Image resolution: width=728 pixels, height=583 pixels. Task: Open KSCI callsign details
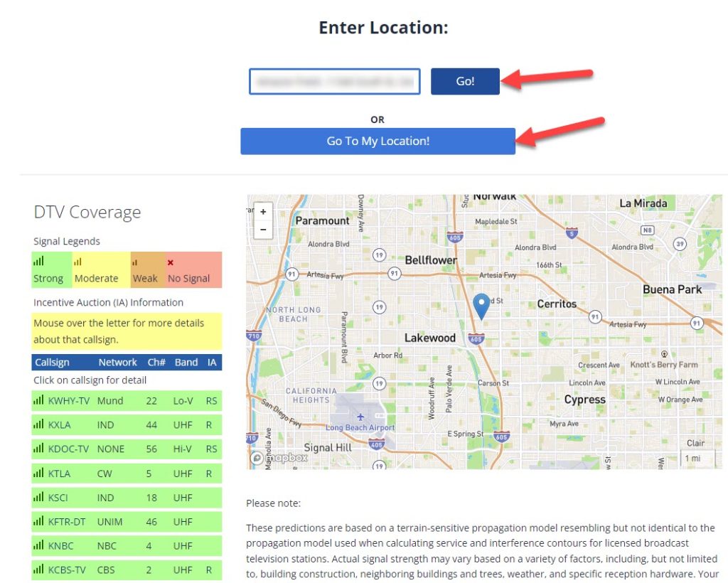tap(58, 498)
